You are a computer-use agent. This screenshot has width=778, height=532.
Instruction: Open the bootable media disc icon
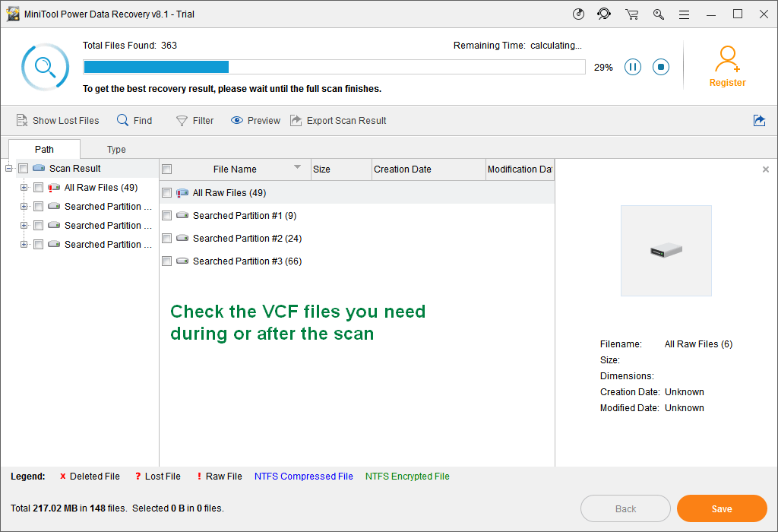click(578, 14)
